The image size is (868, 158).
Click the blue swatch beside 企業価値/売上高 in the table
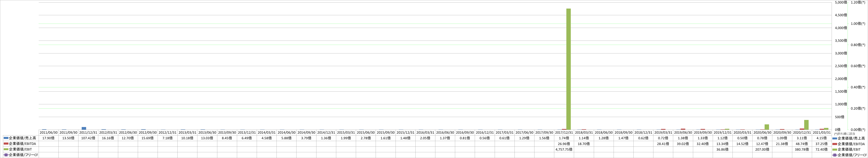click(x=6, y=138)
